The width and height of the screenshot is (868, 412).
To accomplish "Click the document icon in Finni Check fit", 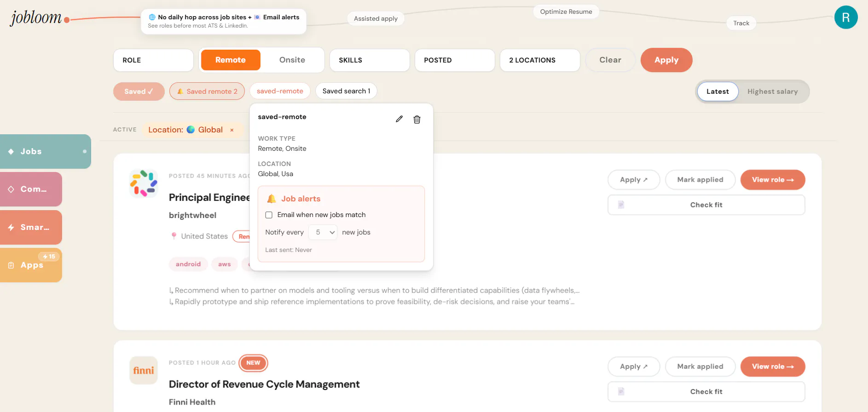I will 621,391.
